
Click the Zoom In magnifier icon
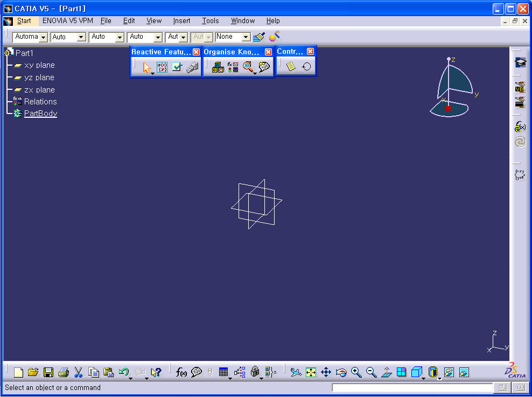click(356, 372)
